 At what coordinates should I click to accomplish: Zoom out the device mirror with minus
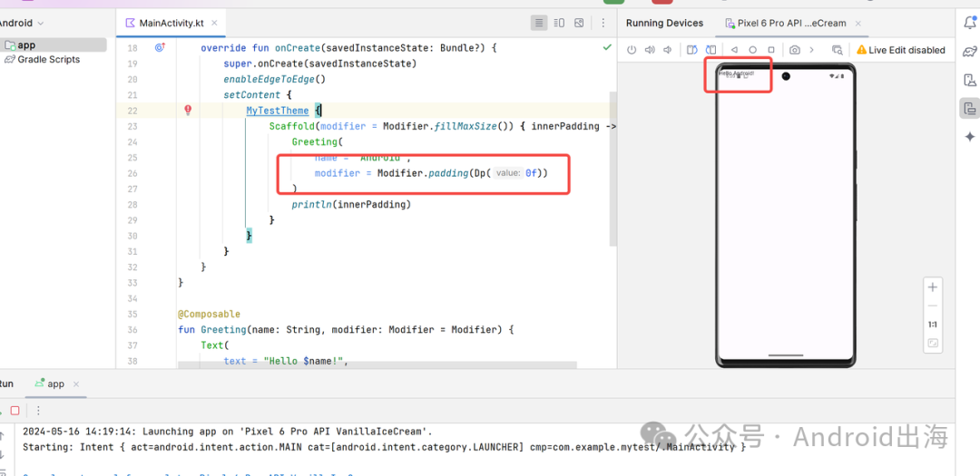(933, 306)
